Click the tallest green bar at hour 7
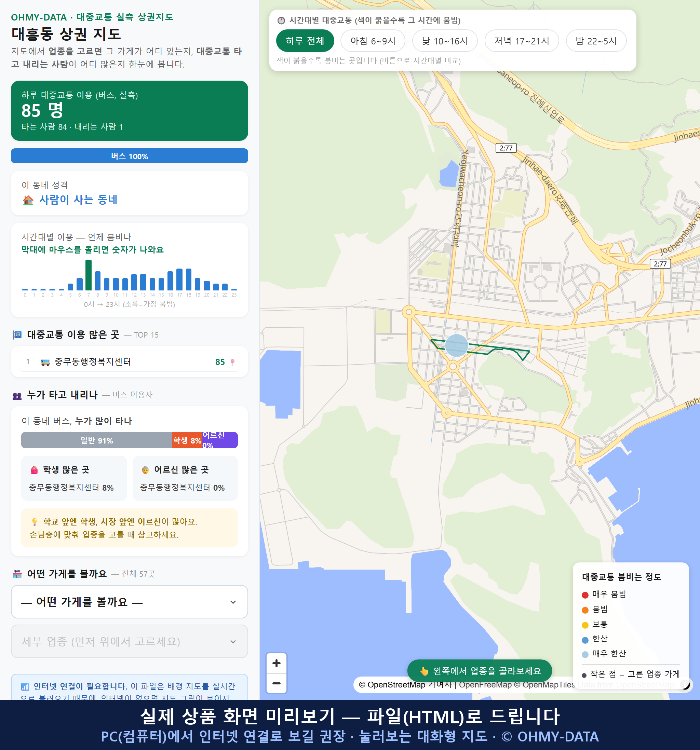Viewport: 700px width, 750px height. coord(89,275)
